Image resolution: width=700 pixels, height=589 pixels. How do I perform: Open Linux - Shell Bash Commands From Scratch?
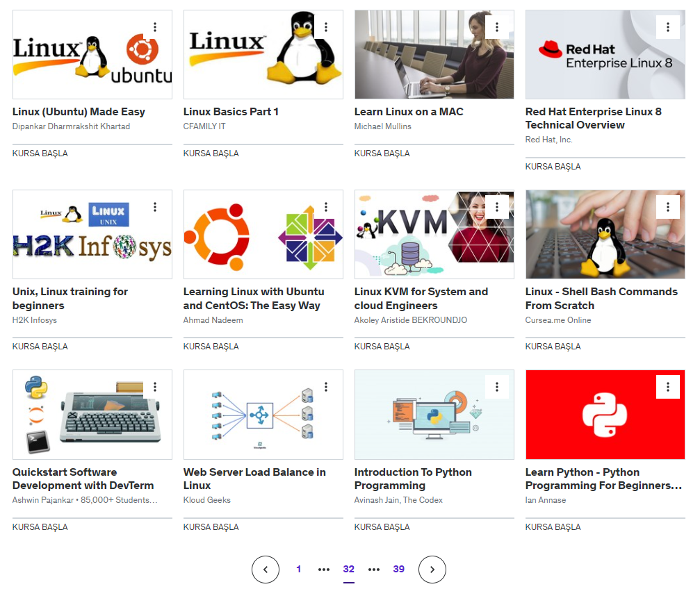coord(601,299)
